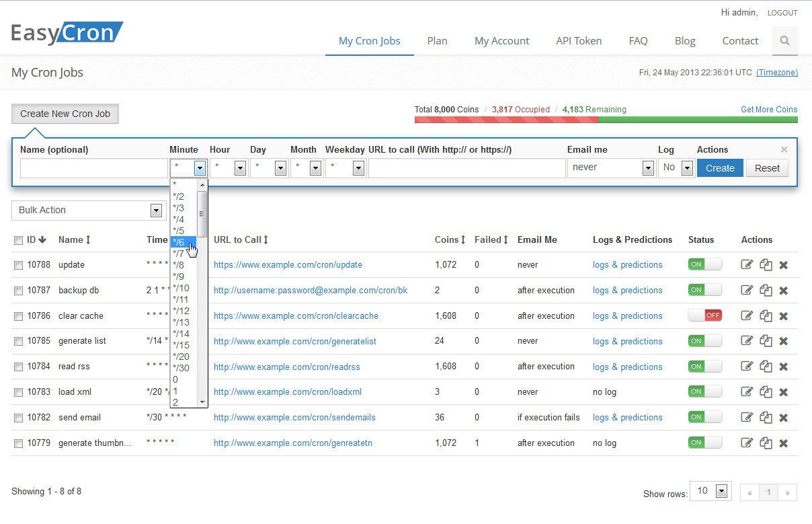Clone the backup db cron job
The height and width of the screenshot is (524, 812).
(x=766, y=290)
